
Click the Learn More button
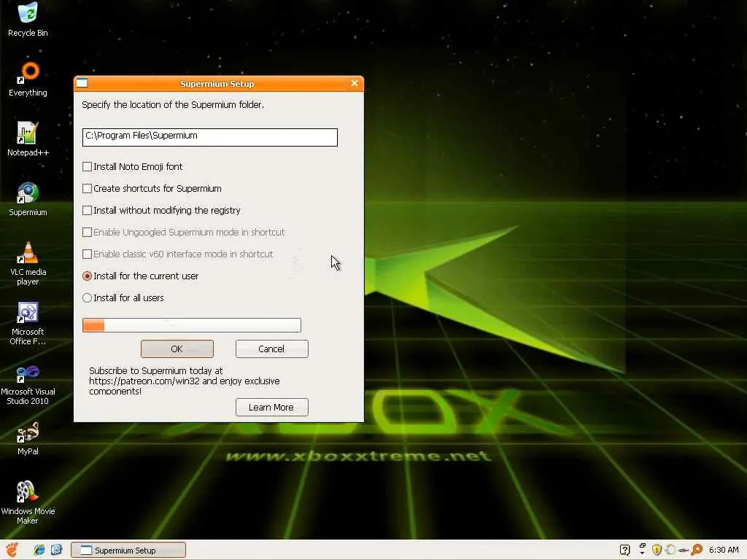(271, 407)
